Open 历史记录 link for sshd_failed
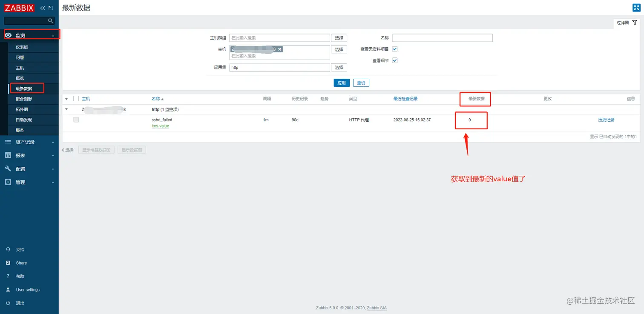The width and height of the screenshot is (644, 314). click(606, 120)
